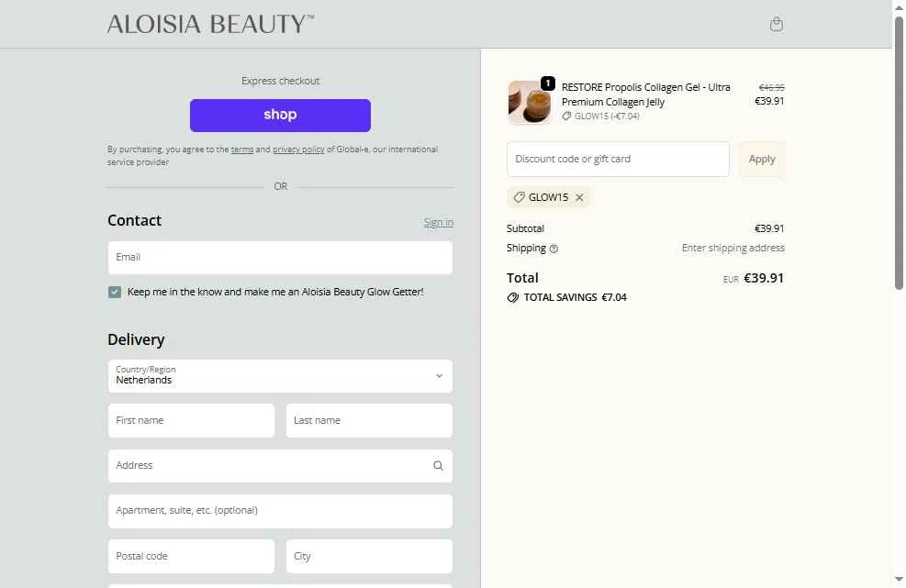Pay with the Shop express checkout button

(280, 115)
